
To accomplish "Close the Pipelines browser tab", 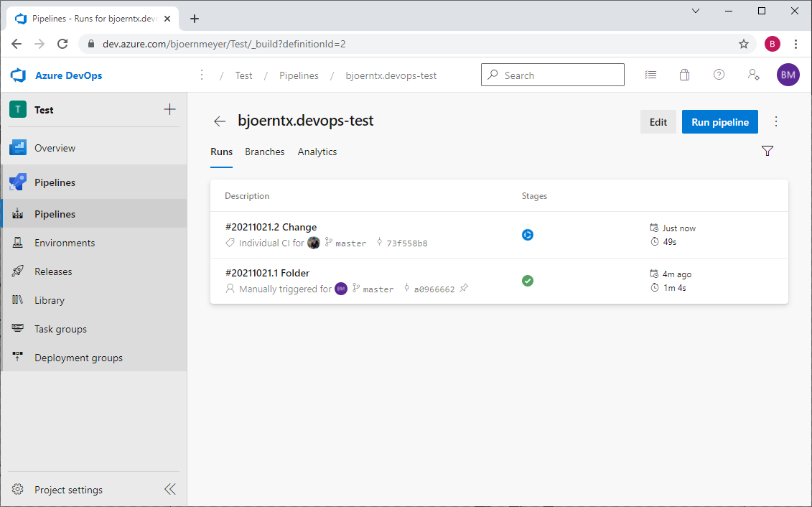I will (x=167, y=19).
